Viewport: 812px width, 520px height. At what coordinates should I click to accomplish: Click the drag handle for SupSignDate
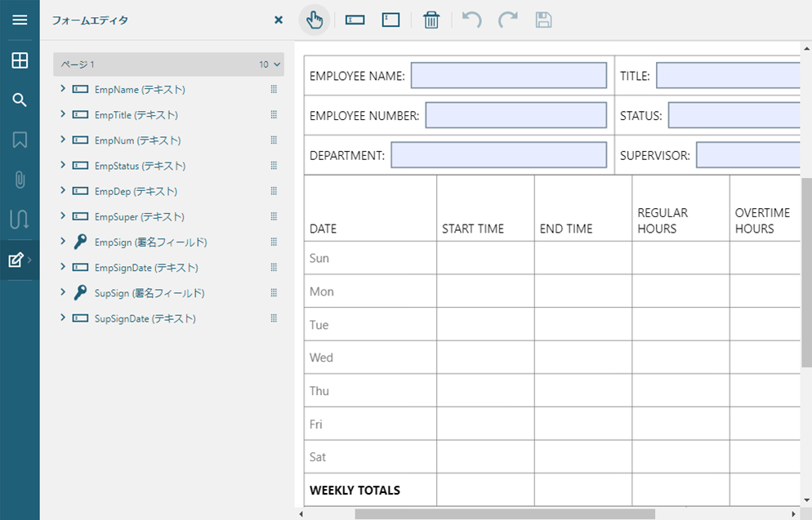pos(274,318)
